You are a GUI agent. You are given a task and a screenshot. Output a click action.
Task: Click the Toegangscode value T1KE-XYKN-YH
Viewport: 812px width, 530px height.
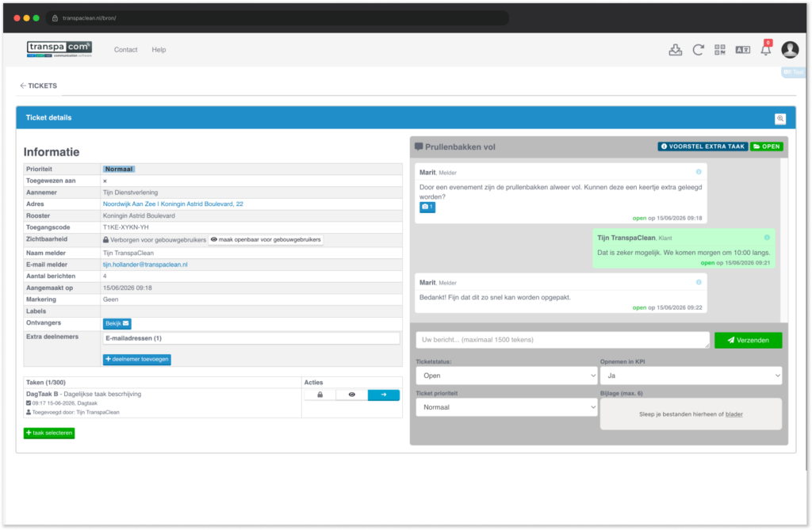126,227
